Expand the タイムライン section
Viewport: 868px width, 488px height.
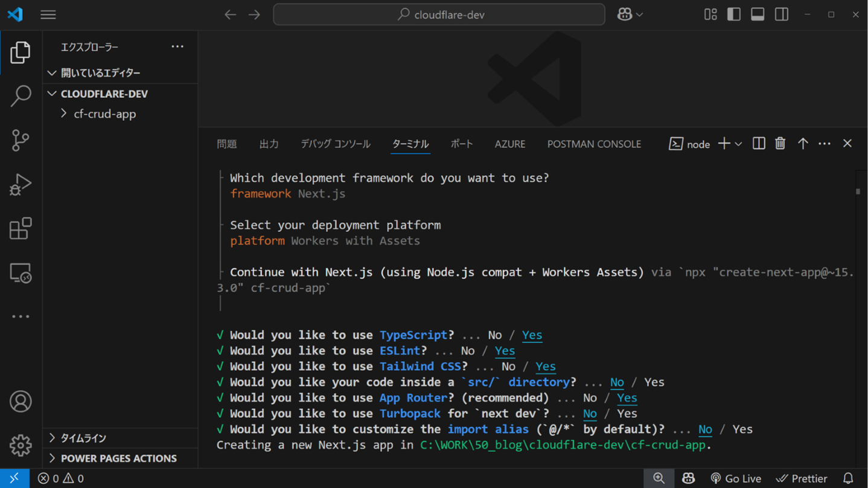click(120, 438)
